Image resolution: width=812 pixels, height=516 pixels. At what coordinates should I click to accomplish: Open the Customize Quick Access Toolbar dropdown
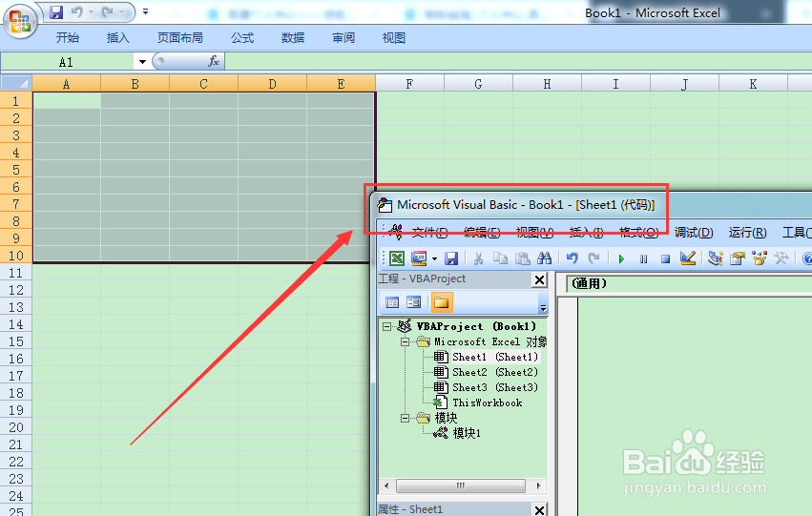tap(146, 11)
